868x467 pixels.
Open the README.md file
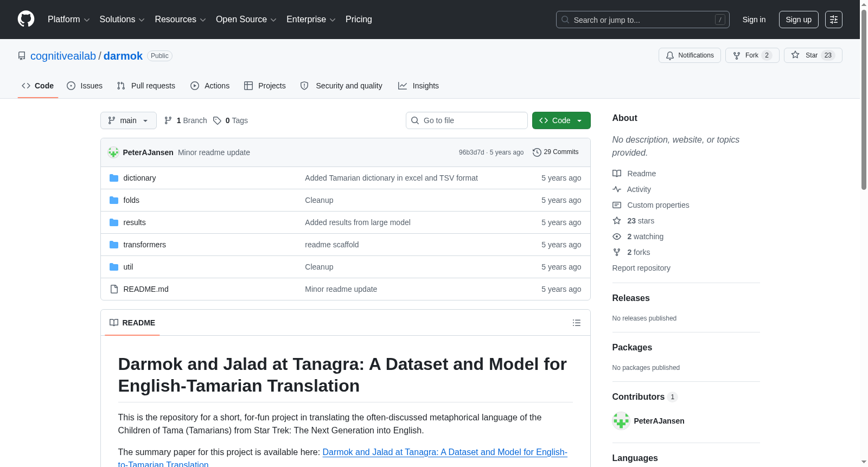pyautogui.click(x=146, y=289)
